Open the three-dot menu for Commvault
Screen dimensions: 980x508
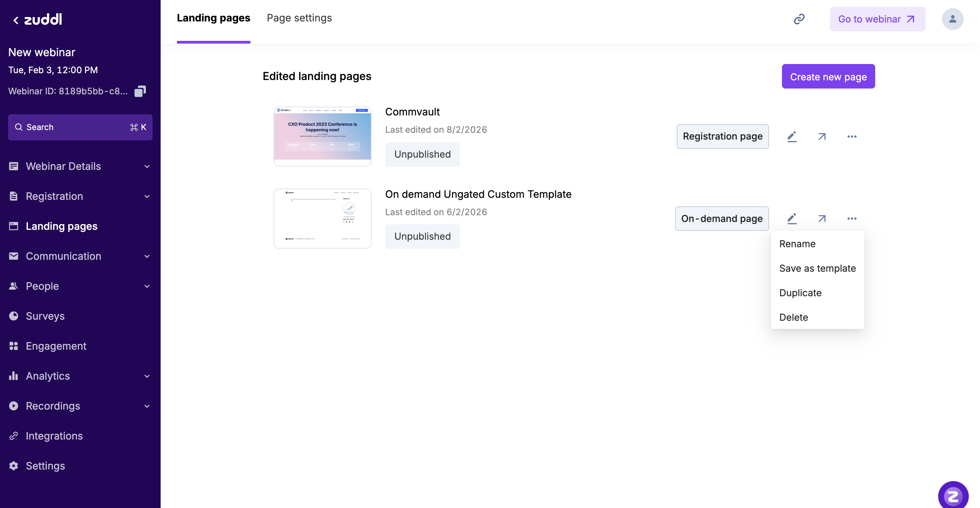pyautogui.click(x=852, y=136)
